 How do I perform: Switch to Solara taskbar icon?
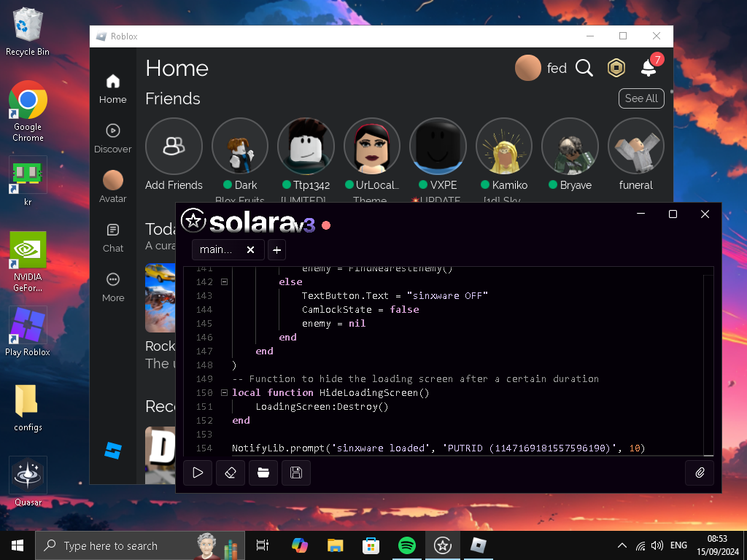tap(443, 545)
